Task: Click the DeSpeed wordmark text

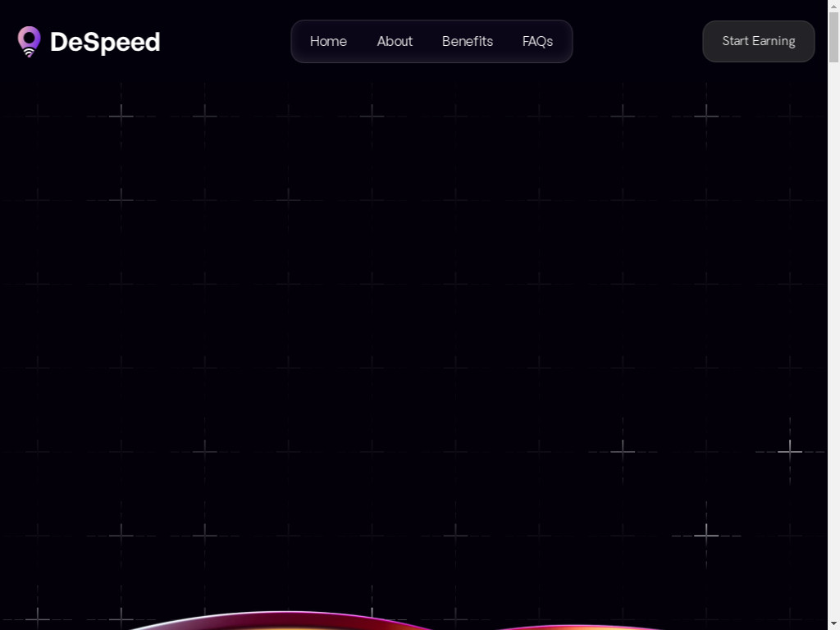Action: pyautogui.click(x=105, y=42)
